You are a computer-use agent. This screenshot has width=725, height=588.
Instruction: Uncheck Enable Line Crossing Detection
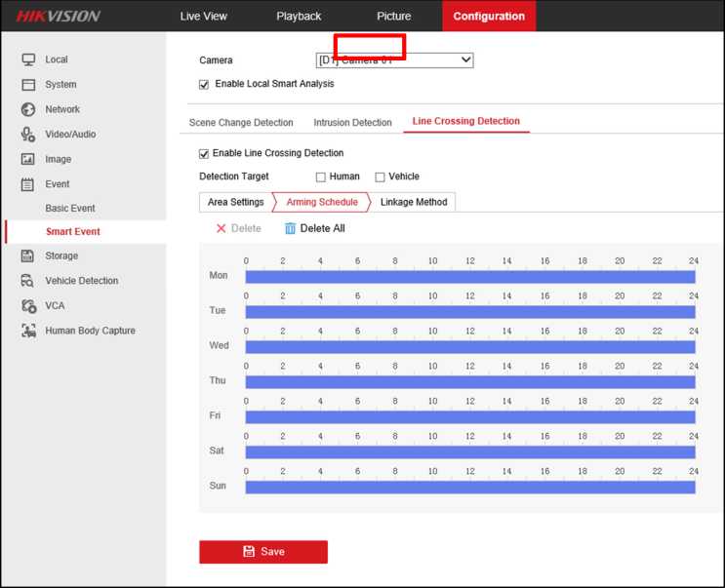[204, 153]
